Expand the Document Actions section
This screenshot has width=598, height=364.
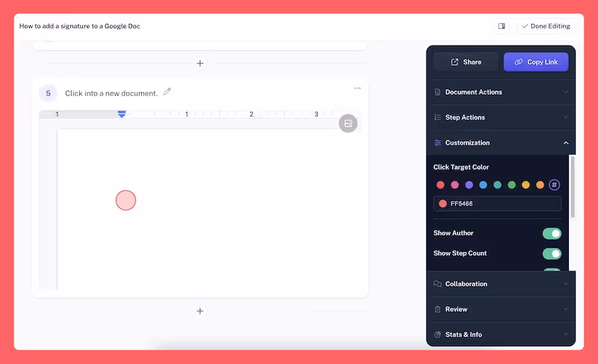click(x=501, y=92)
